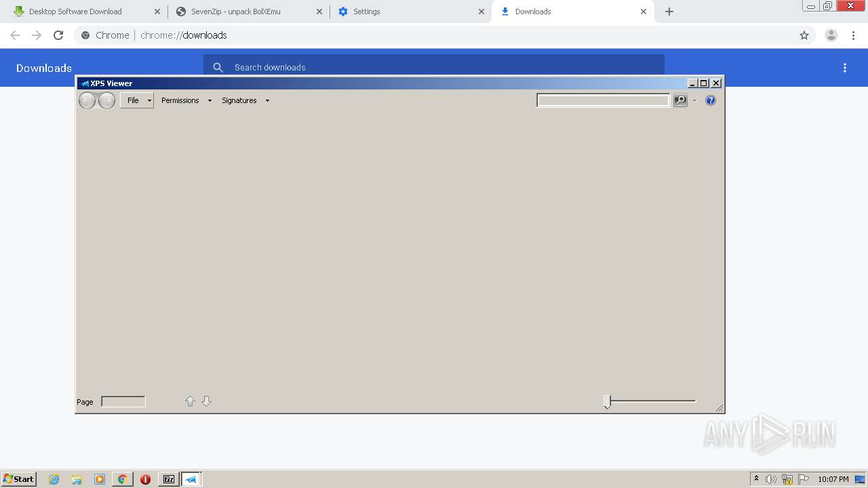Open Windows Media Player from taskbar
The width and height of the screenshot is (868, 488).
100,479
